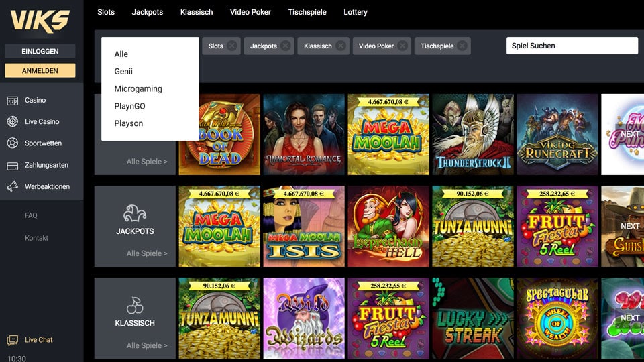Viewport: 644px width, 362px height.
Task: Open the Klassisch top tab
Action: [197, 12]
